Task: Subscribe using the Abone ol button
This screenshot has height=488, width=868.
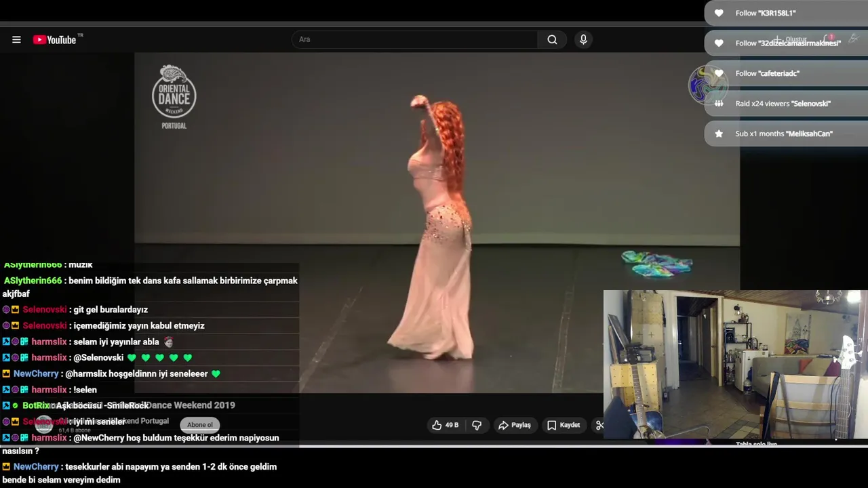Action: 200,425
